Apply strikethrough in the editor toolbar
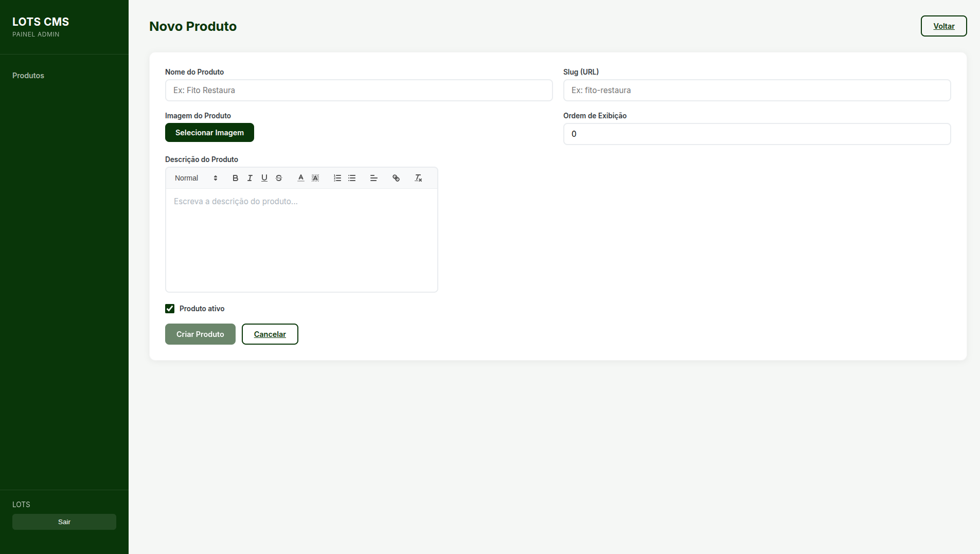This screenshot has height=554, width=980. tap(279, 178)
